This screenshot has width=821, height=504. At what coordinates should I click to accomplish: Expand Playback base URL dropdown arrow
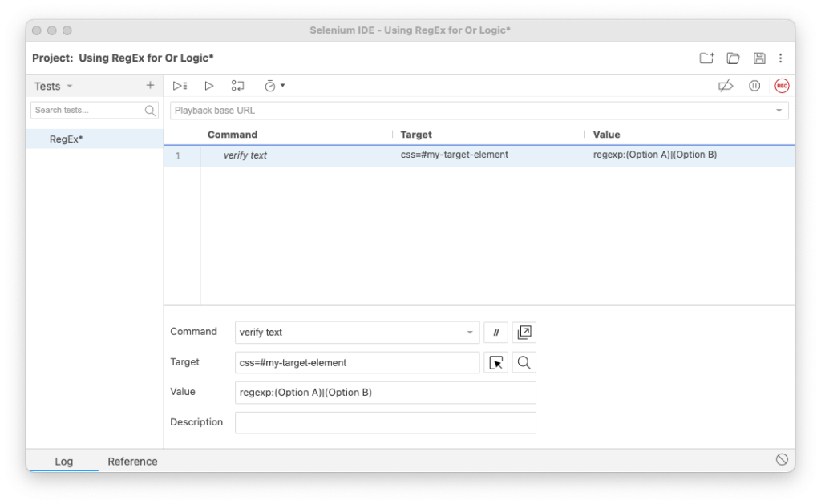pos(779,111)
